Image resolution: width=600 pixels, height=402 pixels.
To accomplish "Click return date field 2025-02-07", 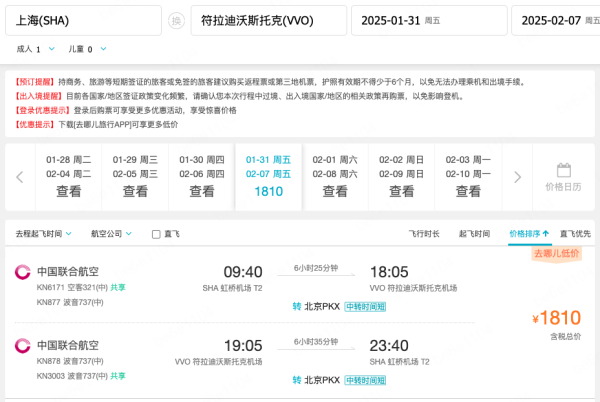I will coord(556,21).
